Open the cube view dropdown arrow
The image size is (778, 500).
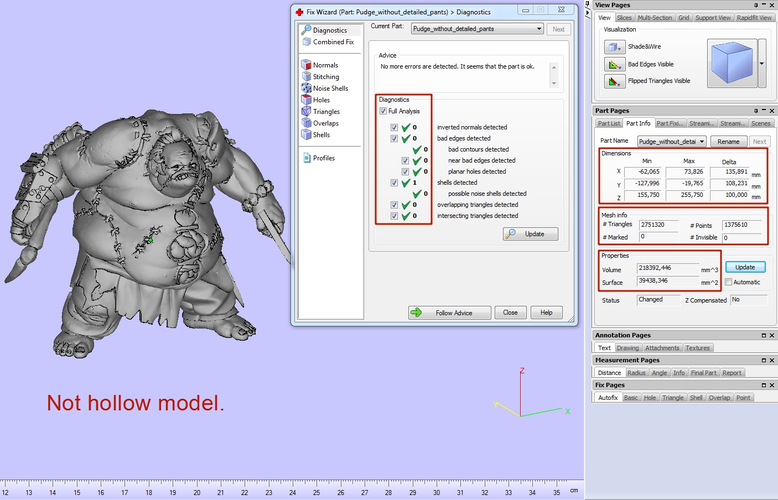(x=762, y=63)
